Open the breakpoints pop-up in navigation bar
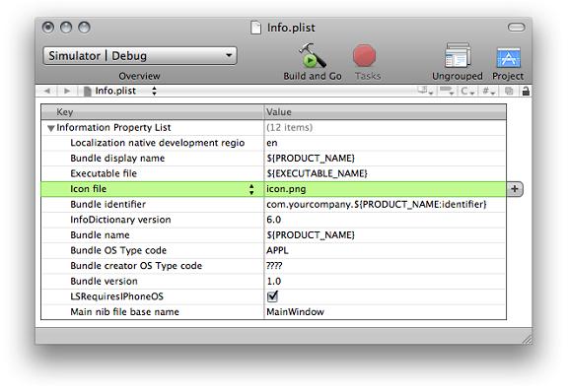The height and width of the screenshot is (392, 568). coord(447,91)
